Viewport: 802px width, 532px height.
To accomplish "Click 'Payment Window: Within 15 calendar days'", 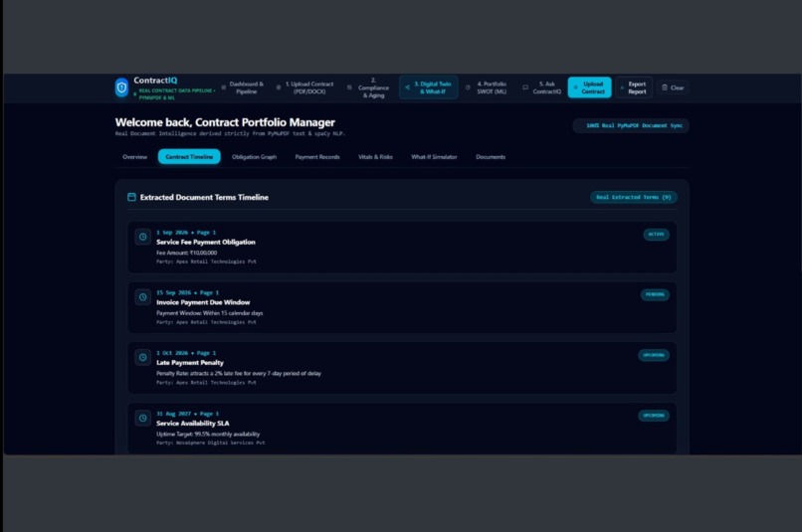I will 210,313.
